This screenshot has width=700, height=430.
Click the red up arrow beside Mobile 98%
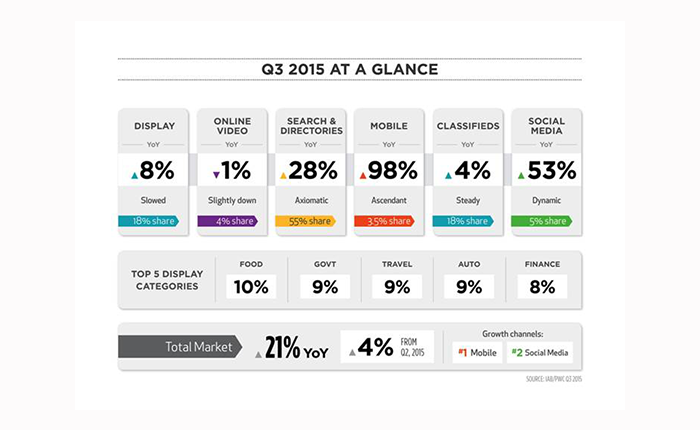pos(363,176)
